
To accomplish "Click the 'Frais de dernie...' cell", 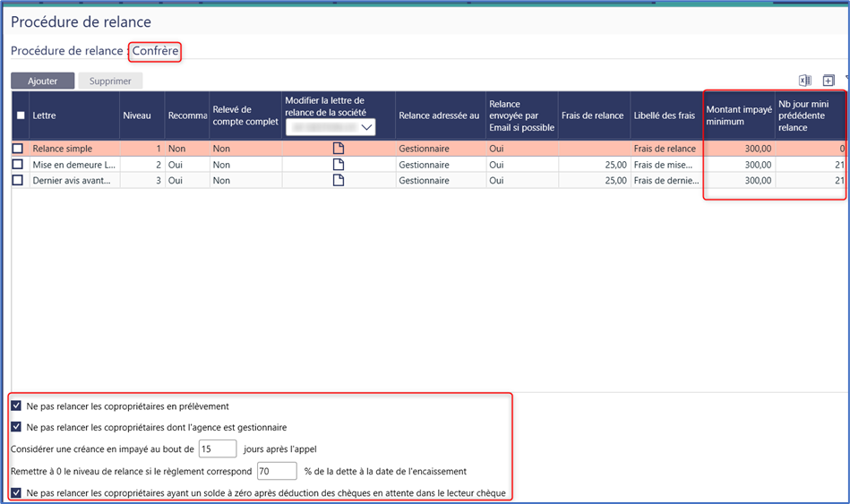I will [666, 181].
